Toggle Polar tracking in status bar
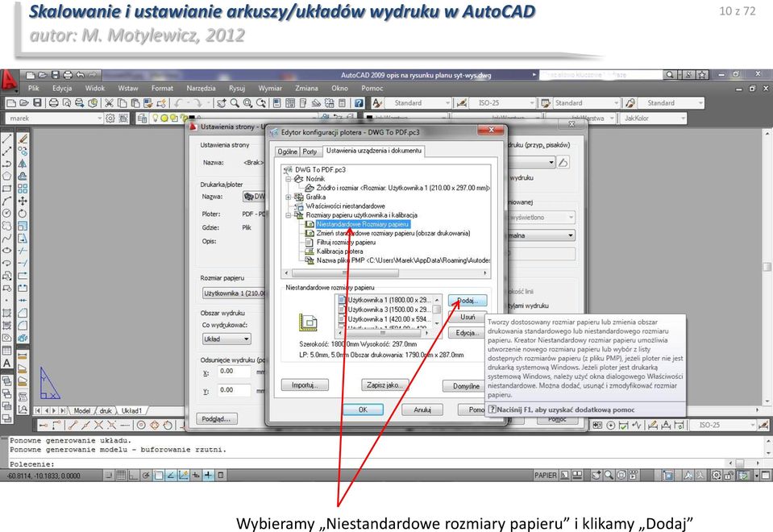Viewport: 773px width, 532px height. coord(146,476)
